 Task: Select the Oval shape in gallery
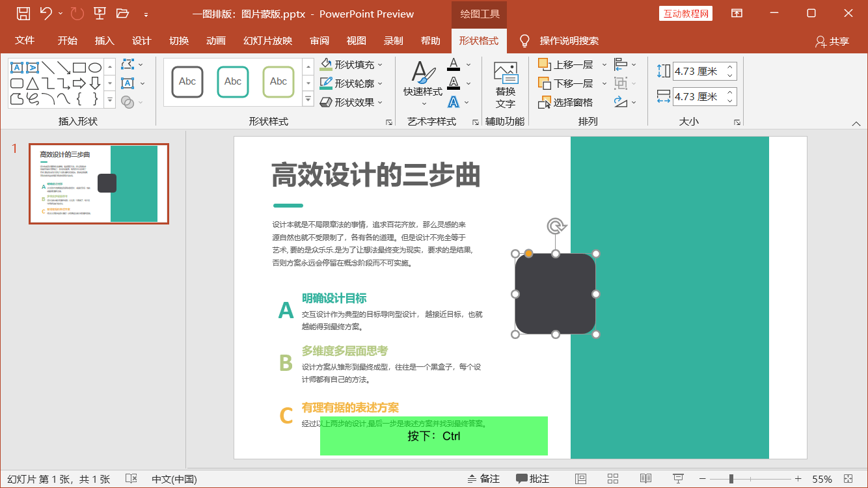[95, 67]
